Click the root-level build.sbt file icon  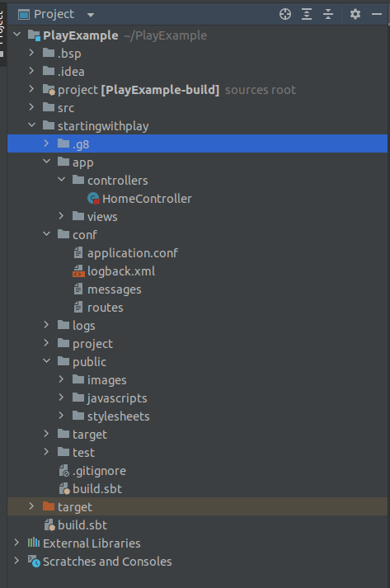click(x=49, y=525)
